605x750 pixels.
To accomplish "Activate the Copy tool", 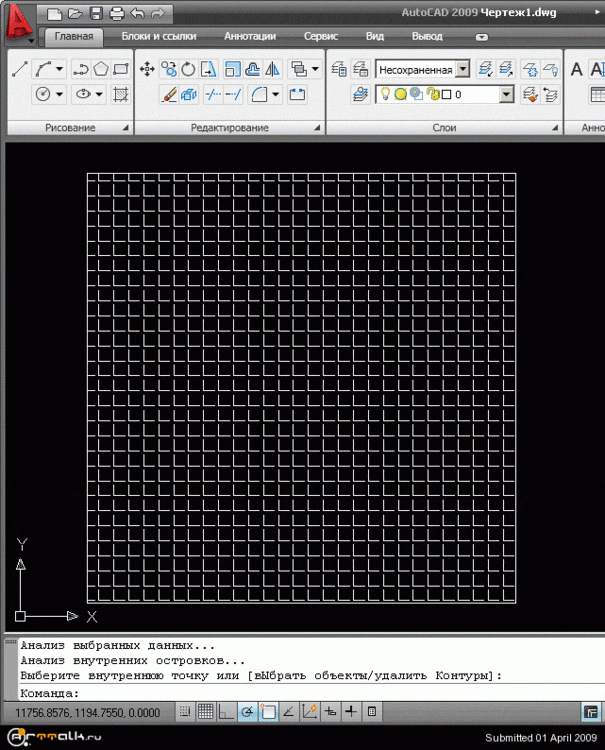I will (168, 69).
